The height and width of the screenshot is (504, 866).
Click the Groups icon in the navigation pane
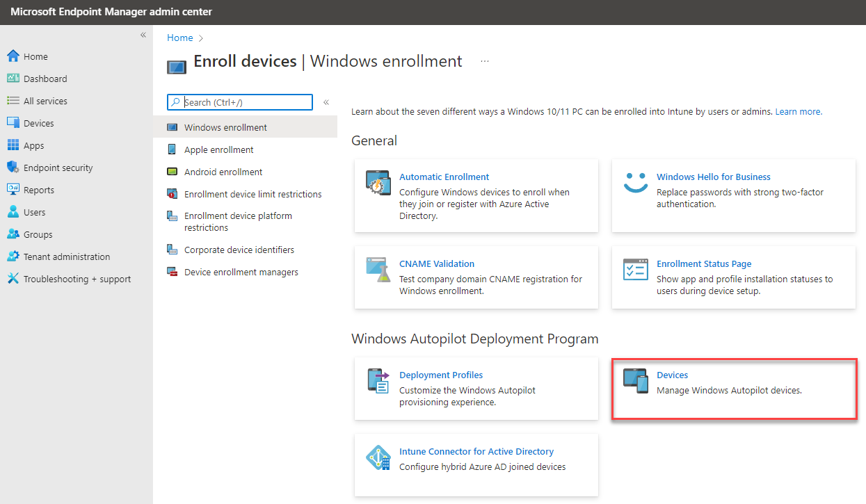tap(14, 234)
